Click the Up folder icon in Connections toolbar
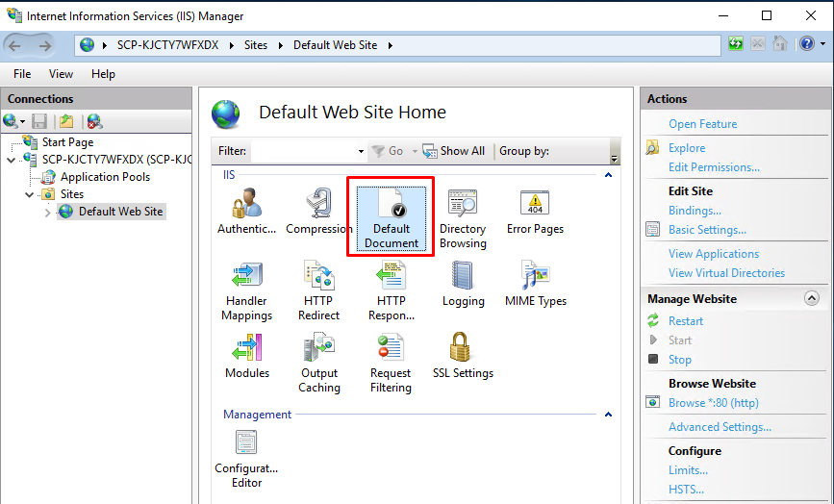This screenshot has height=504, width=834. coord(66,122)
